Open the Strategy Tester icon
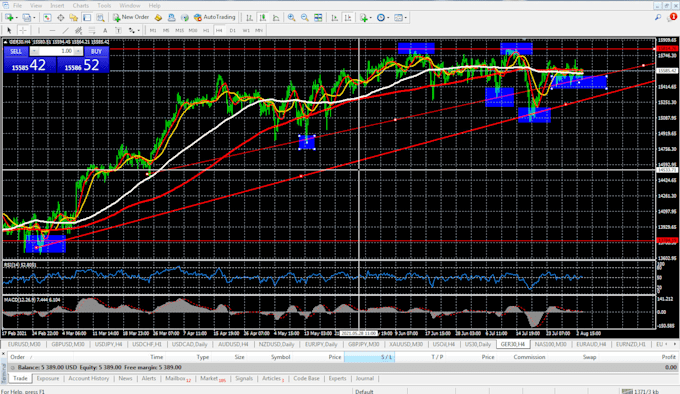 [100, 18]
